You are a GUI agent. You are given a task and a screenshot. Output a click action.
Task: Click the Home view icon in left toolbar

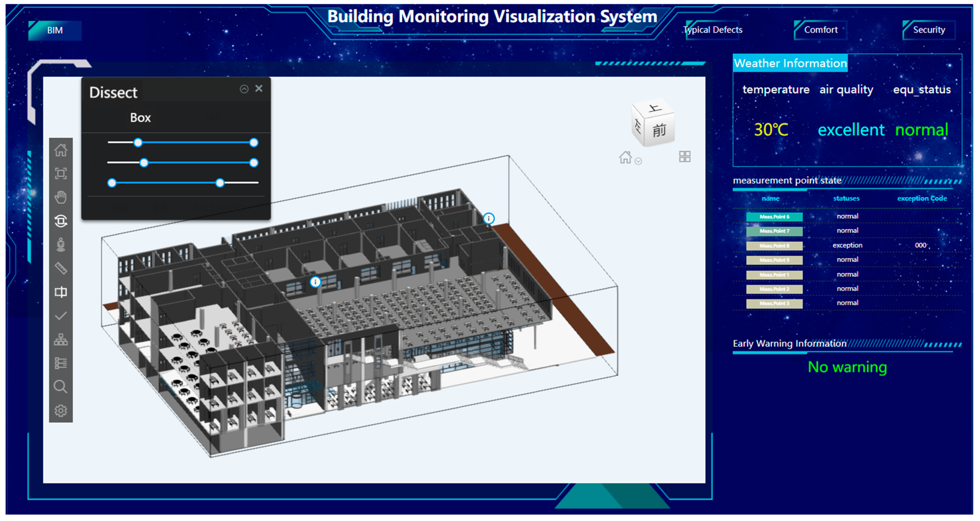coord(61,150)
